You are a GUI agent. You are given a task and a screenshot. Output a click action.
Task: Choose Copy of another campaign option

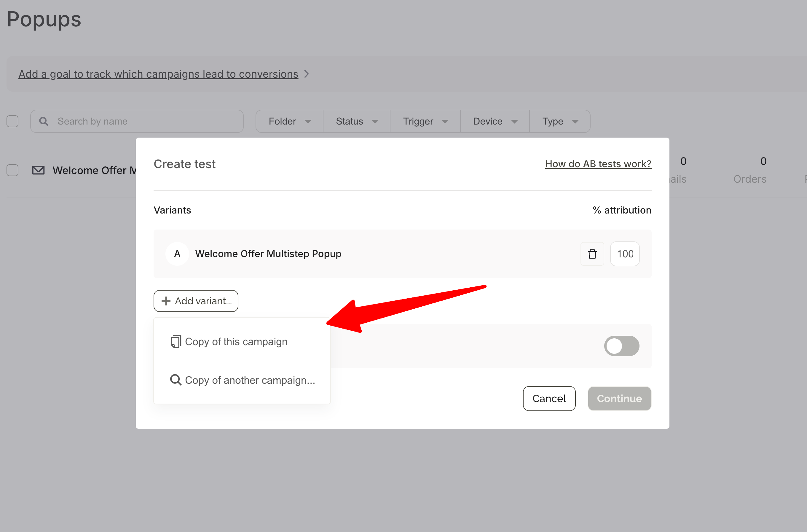tap(250, 380)
